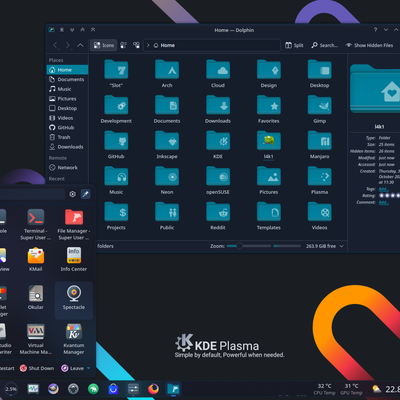Select the Plasma folder icon
Viewport: 400px width, 400px height.
point(319,177)
